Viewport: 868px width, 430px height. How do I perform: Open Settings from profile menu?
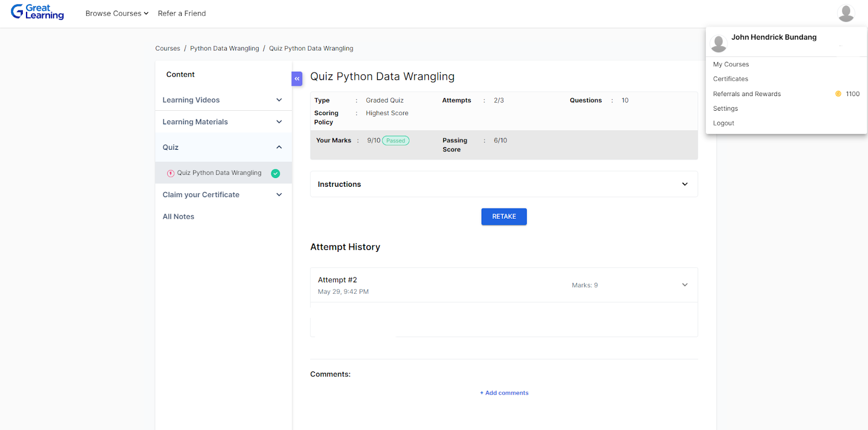pyautogui.click(x=725, y=109)
